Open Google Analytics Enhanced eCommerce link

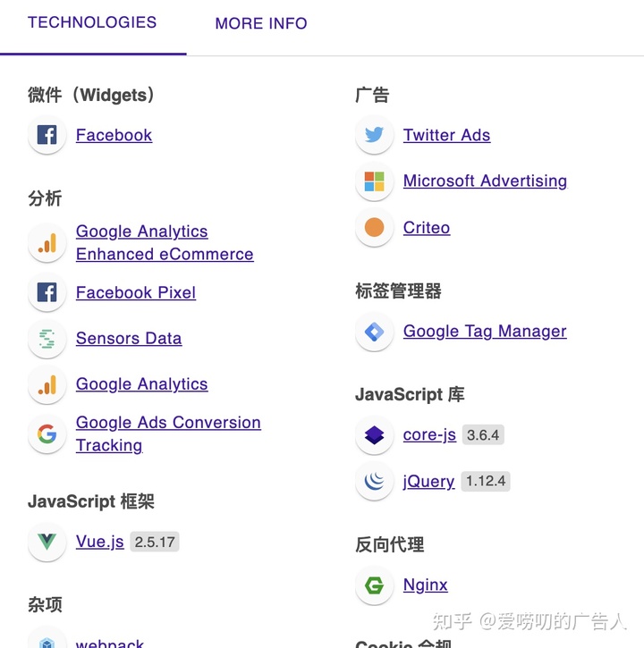click(x=165, y=242)
